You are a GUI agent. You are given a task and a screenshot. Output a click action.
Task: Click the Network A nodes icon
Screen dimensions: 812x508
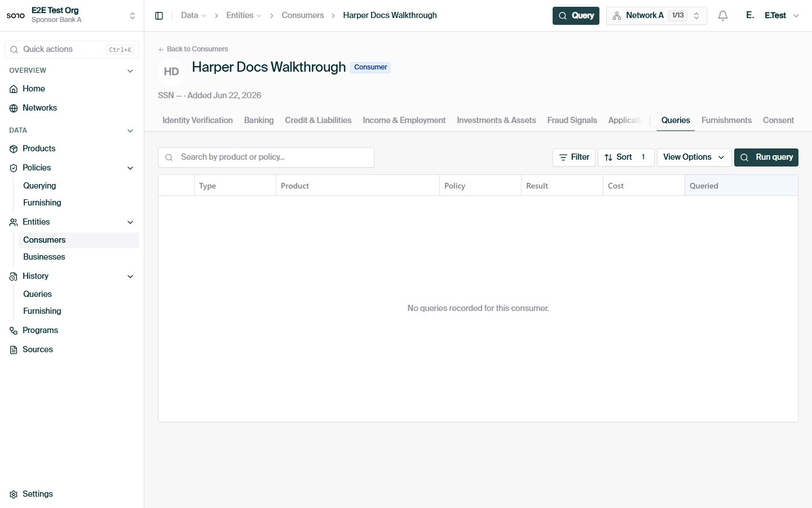click(617, 16)
